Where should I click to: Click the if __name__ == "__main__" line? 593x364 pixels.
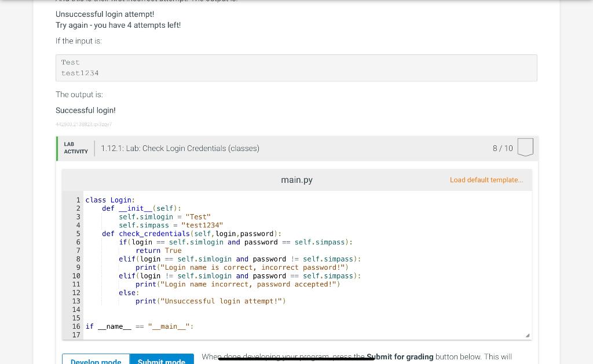(x=140, y=326)
